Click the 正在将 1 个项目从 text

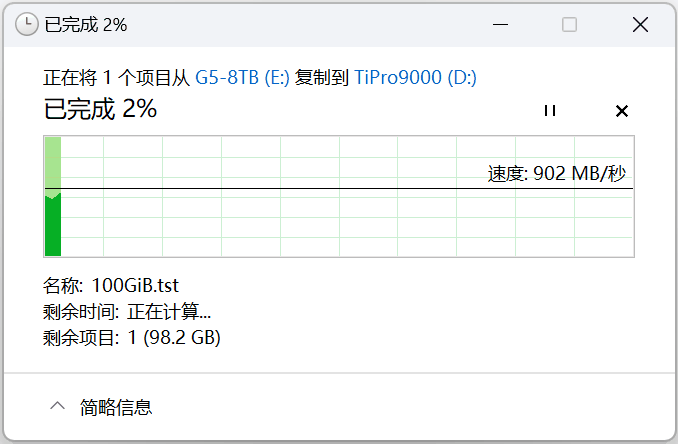[x=117, y=78]
